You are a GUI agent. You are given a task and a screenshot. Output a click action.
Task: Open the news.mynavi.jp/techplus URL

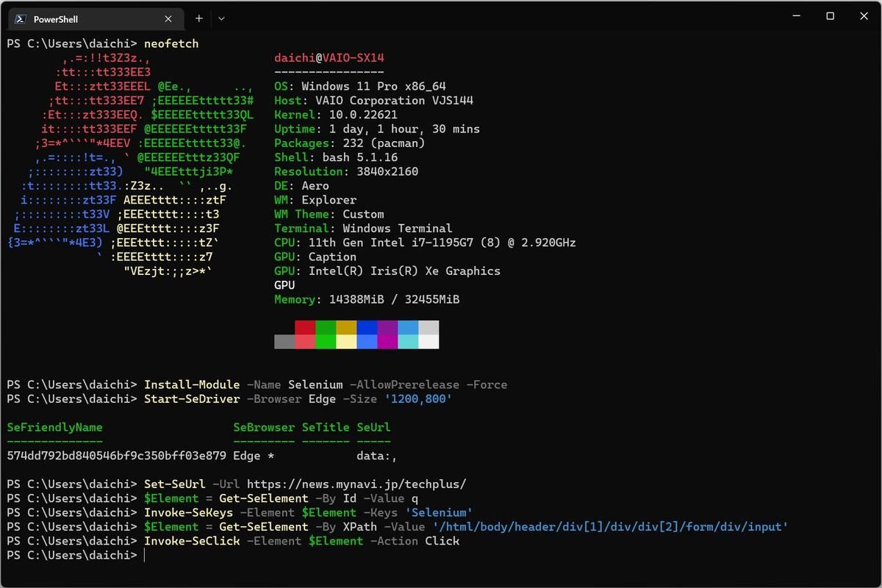point(356,484)
